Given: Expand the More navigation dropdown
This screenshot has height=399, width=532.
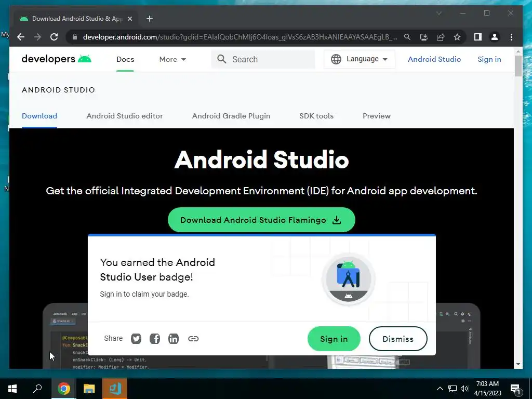Looking at the screenshot, I should (172, 59).
